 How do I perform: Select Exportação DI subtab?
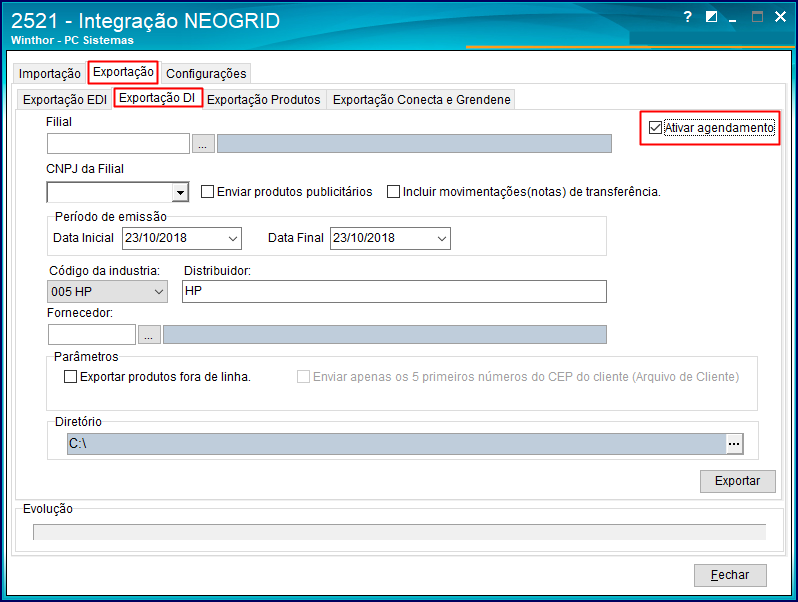pyautogui.click(x=157, y=98)
